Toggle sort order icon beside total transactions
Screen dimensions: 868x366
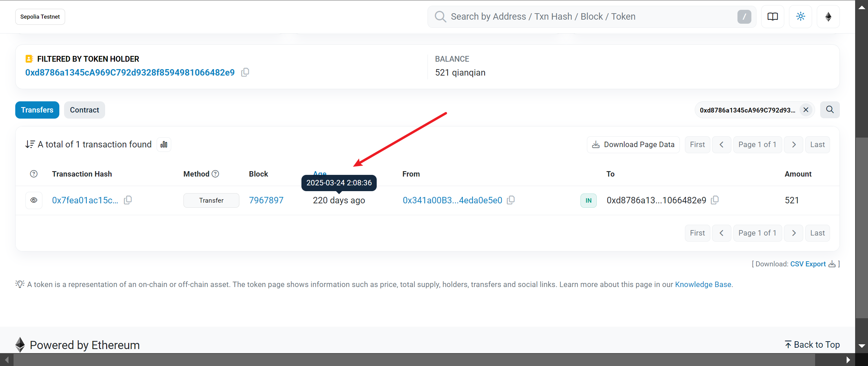30,145
